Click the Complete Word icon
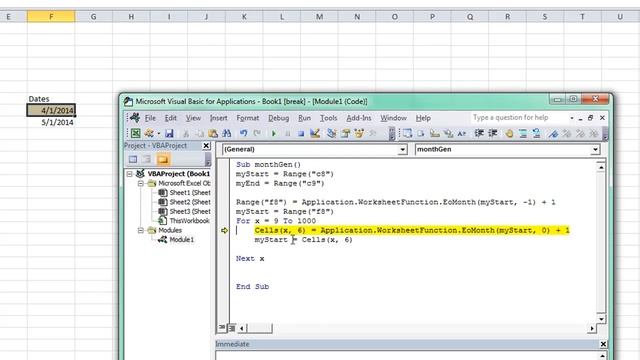Image resolution: width=640 pixels, height=360 pixels. (462, 133)
